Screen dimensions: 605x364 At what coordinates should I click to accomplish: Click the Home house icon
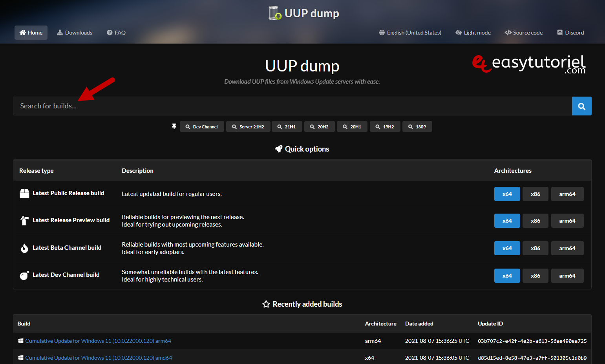pos(23,33)
